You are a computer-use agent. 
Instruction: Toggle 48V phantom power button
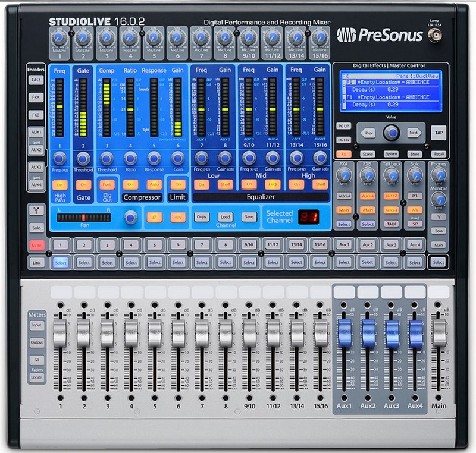(177, 218)
